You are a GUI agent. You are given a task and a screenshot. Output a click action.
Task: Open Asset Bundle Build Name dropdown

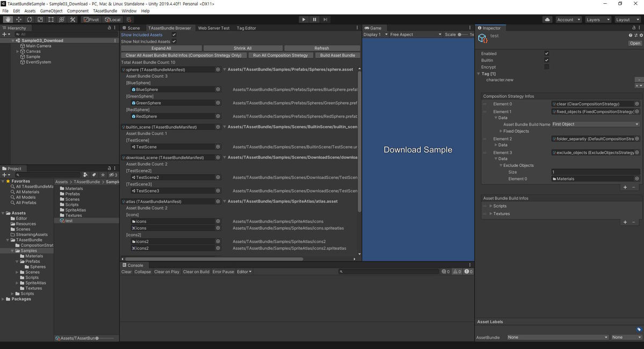pyautogui.click(x=596, y=124)
